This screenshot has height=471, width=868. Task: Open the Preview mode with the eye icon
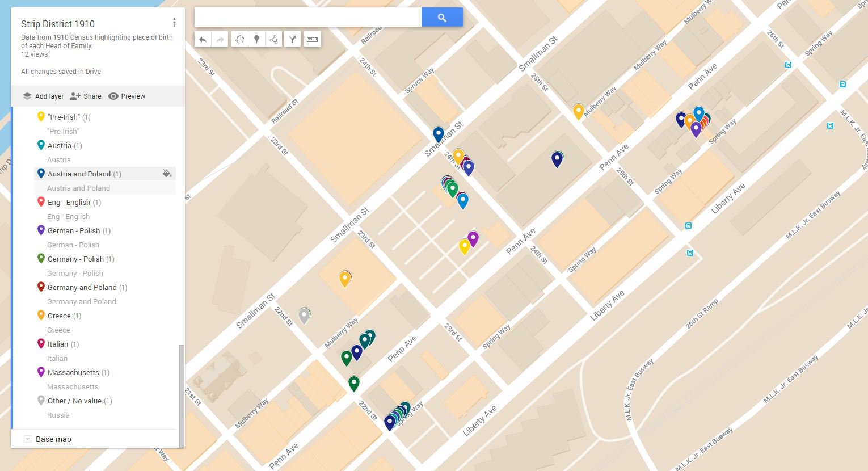point(127,96)
